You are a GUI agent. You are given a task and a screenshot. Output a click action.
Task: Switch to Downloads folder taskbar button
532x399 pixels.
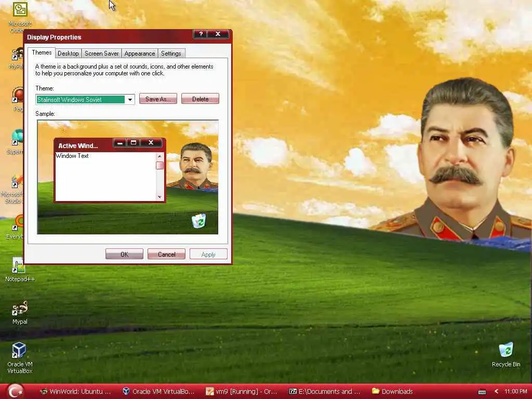tap(392, 392)
